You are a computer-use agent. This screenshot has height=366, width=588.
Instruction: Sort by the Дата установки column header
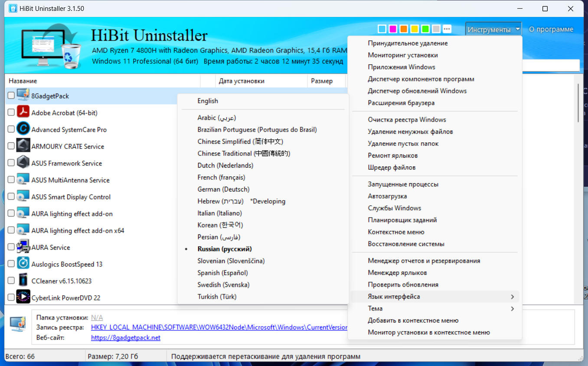click(242, 81)
